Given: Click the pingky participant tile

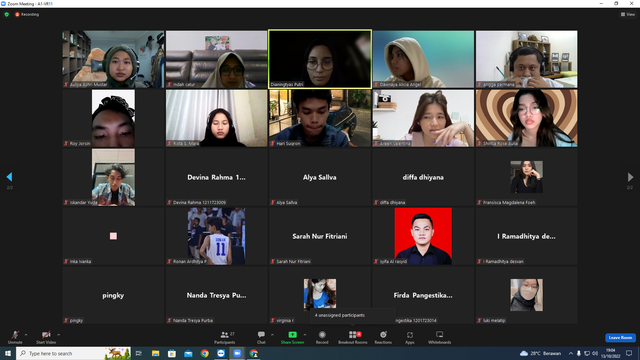Looking at the screenshot, I should tap(113, 295).
